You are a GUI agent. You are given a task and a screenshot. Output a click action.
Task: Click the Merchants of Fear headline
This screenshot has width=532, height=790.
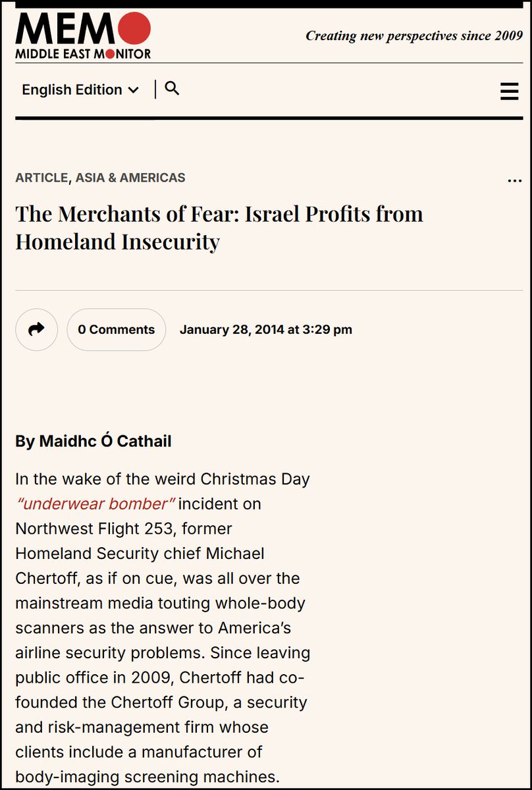tap(219, 227)
